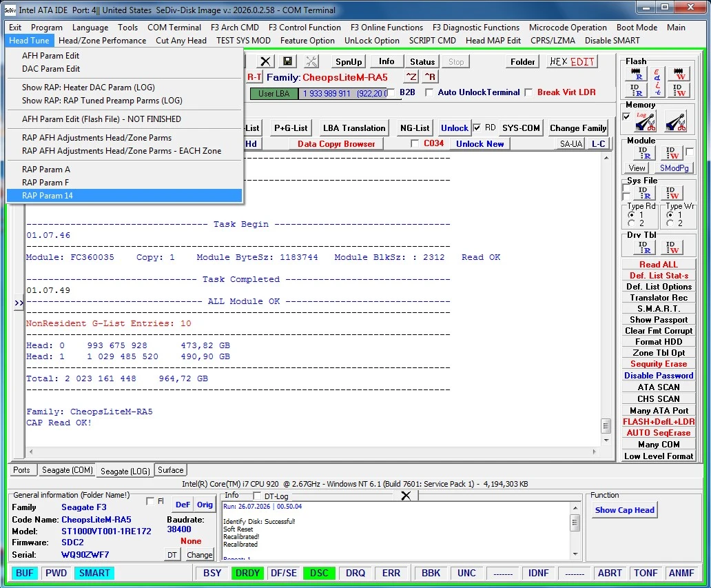Click the Change Family button

tap(577, 128)
